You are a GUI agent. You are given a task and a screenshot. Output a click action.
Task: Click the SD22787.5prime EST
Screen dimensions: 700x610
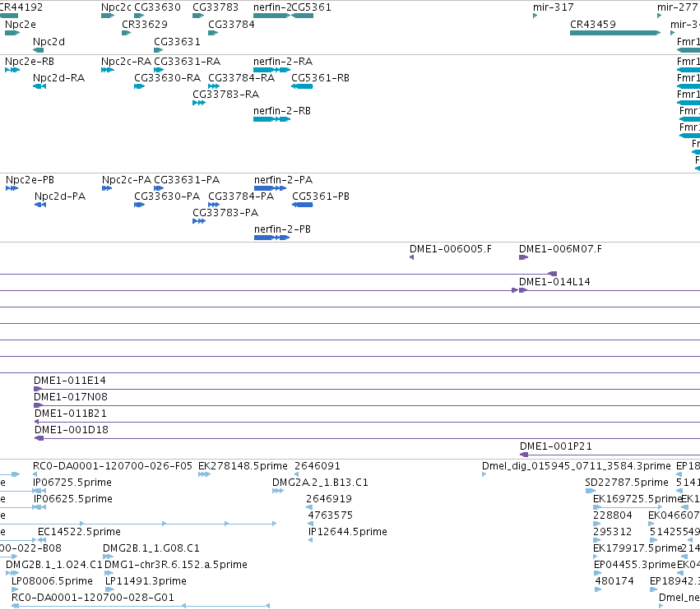[x=590, y=491]
